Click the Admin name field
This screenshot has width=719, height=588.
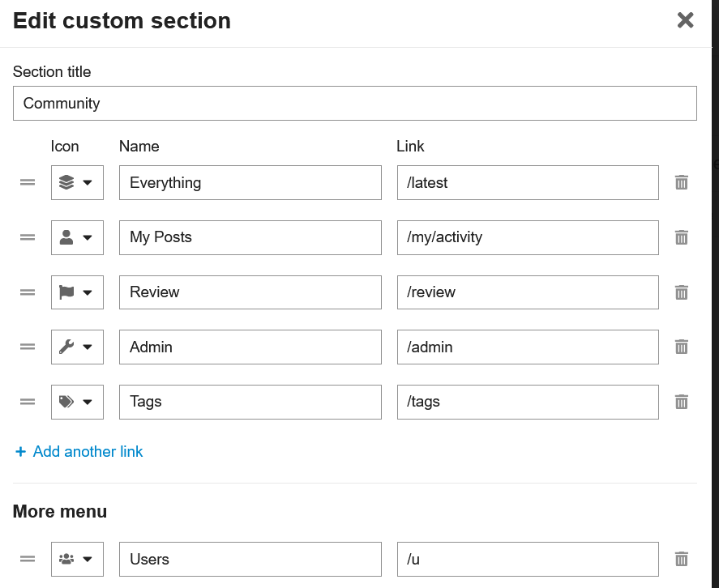pos(250,347)
